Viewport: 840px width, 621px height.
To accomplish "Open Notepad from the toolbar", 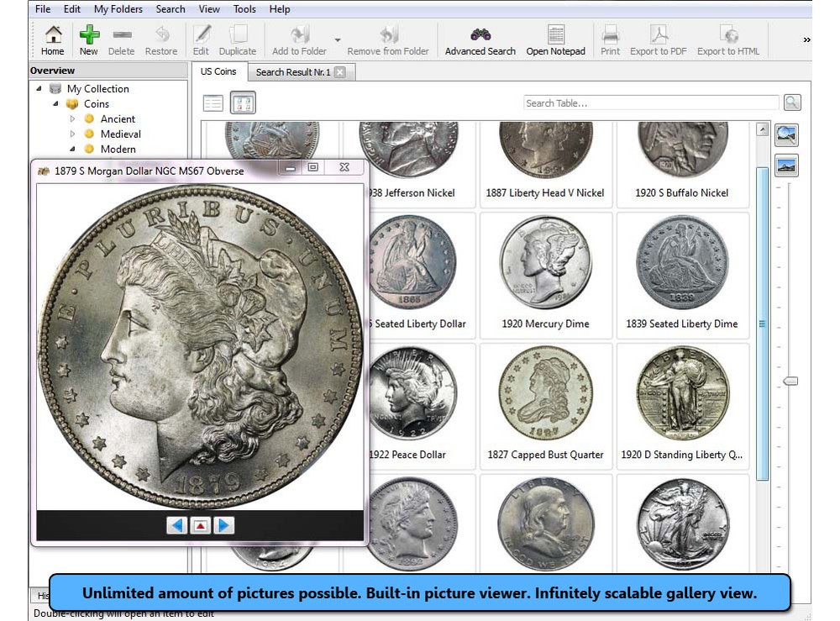I will pyautogui.click(x=556, y=39).
